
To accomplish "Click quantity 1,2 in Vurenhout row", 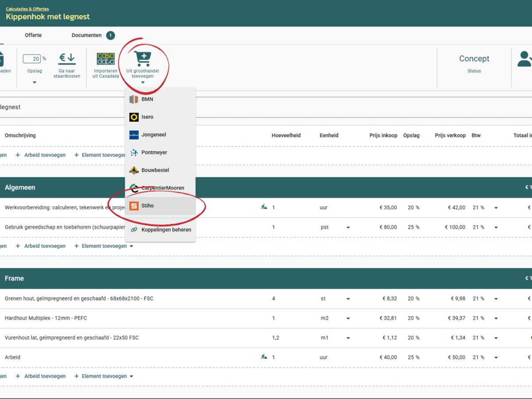I will tap(275, 338).
